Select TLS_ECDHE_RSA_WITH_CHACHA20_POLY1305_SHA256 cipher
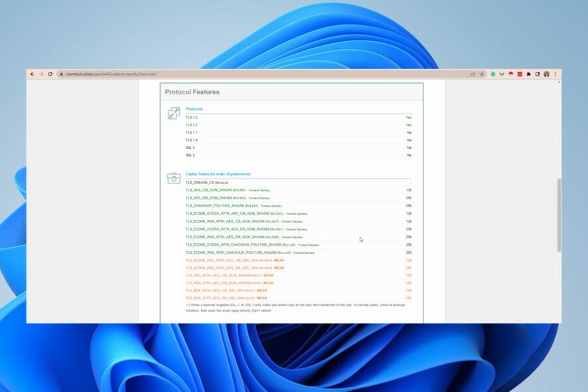The height and width of the screenshot is (392, 588). coord(299,252)
